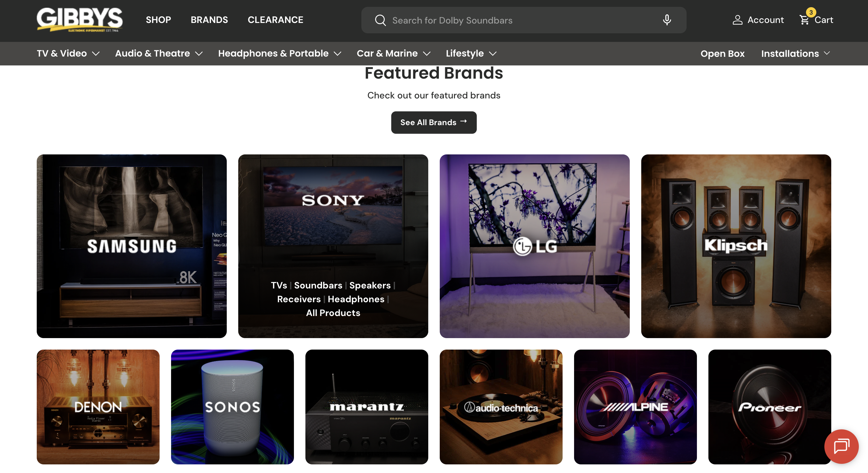Open Samsung brand card
Screen dimensions: 868x473
tap(131, 246)
